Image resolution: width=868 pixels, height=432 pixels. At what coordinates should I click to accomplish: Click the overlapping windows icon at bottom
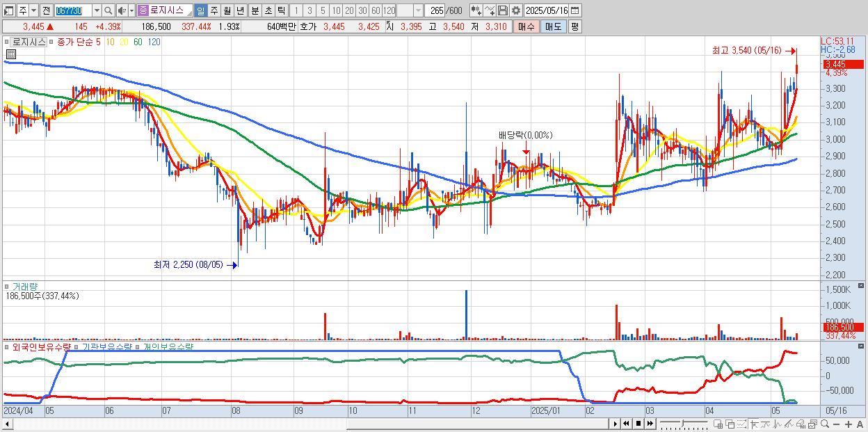730,424
